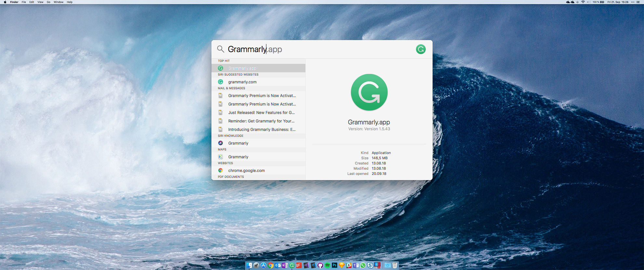This screenshot has width=644, height=270.
Task: Click inside the Spotlight search field
Action: [319, 49]
